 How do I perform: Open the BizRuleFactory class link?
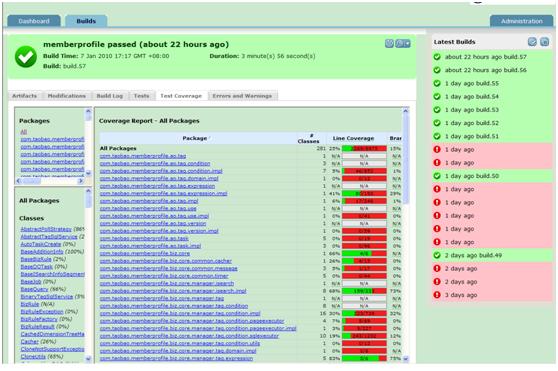tap(39, 319)
